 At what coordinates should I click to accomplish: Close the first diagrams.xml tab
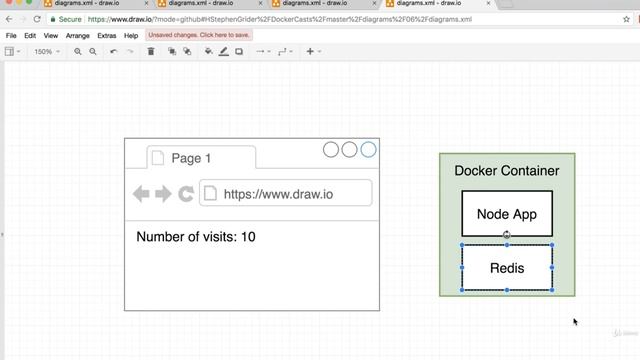[x=147, y=3]
